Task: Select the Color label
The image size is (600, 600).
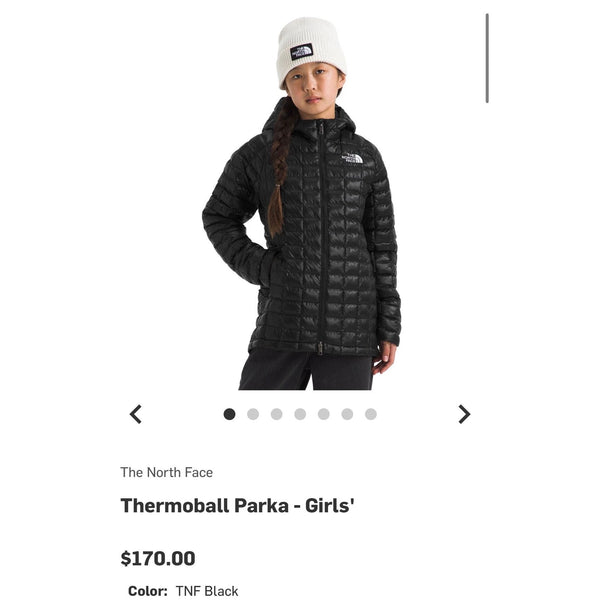Action: [x=148, y=591]
